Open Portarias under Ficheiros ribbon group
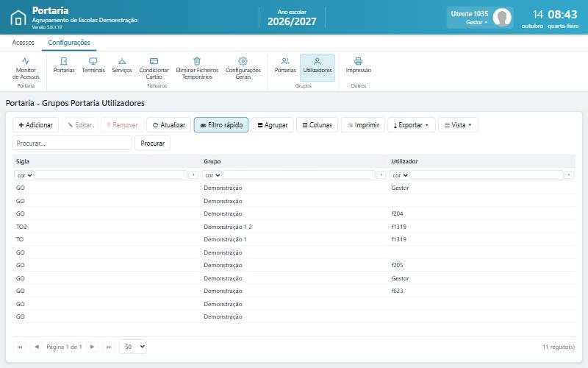Image resolution: width=588 pixels, height=368 pixels. point(64,65)
